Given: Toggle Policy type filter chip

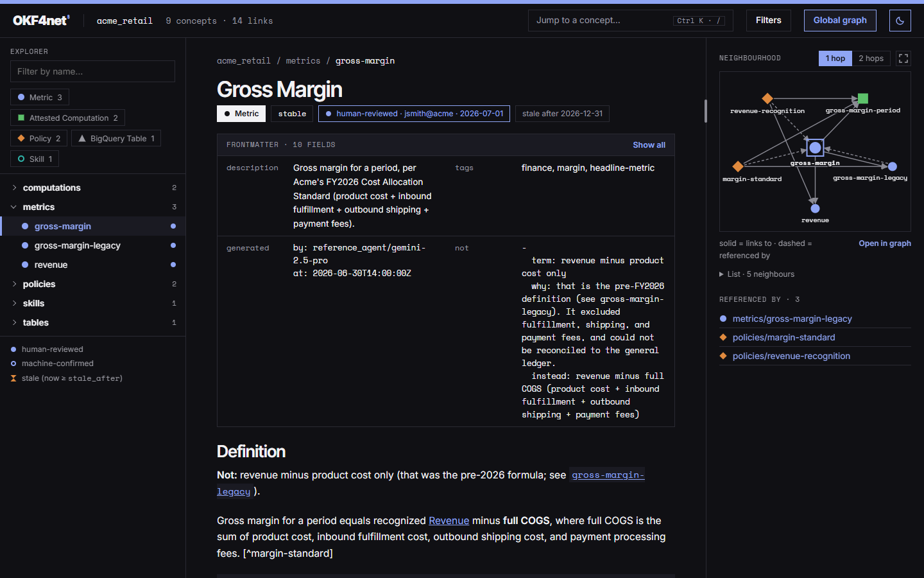Looking at the screenshot, I should [x=38, y=139].
